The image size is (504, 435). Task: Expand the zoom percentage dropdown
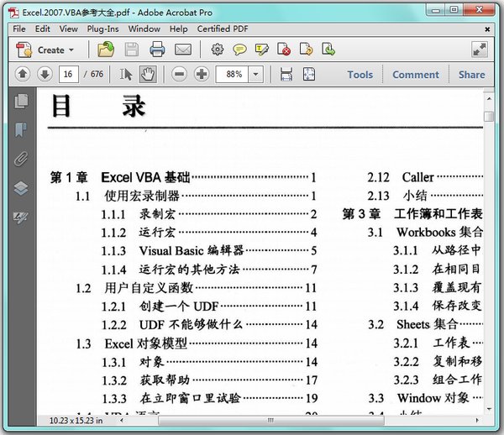pos(255,75)
